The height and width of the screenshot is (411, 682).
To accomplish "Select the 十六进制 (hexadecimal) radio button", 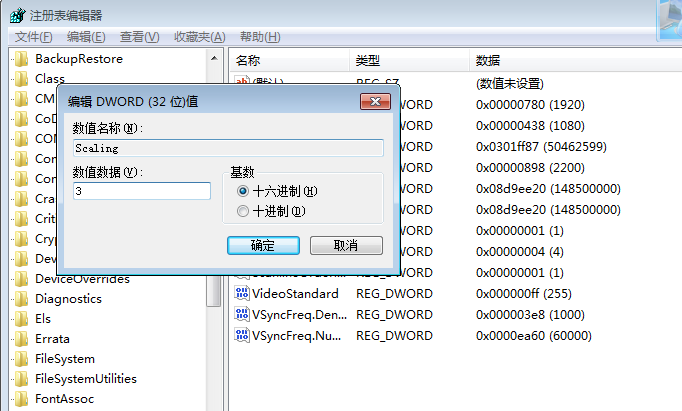I will coord(242,191).
